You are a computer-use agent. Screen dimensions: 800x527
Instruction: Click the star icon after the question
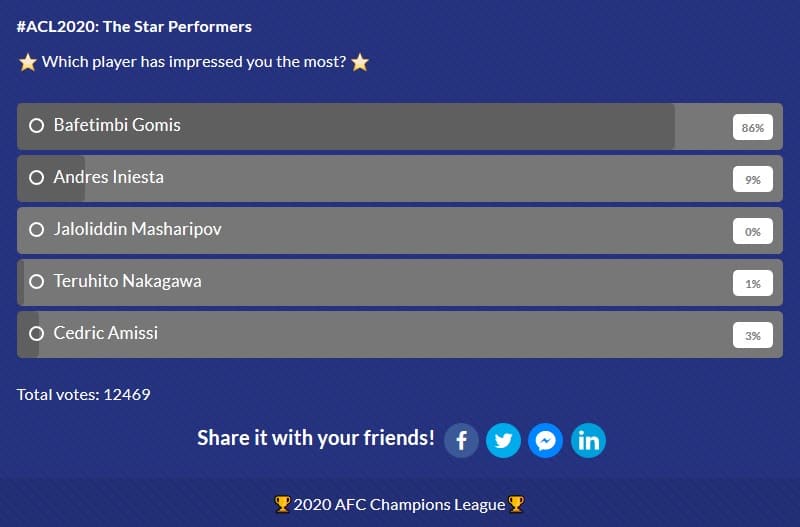[360, 62]
